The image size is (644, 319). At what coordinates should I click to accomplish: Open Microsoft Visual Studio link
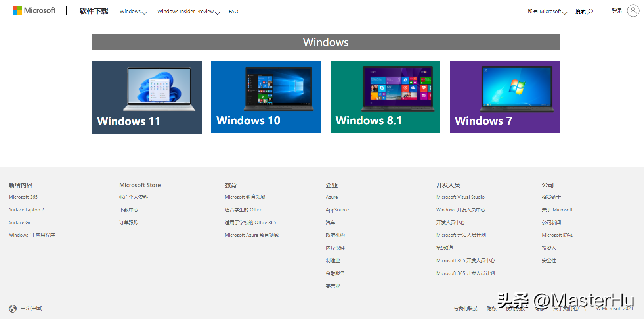coord(461,197)
